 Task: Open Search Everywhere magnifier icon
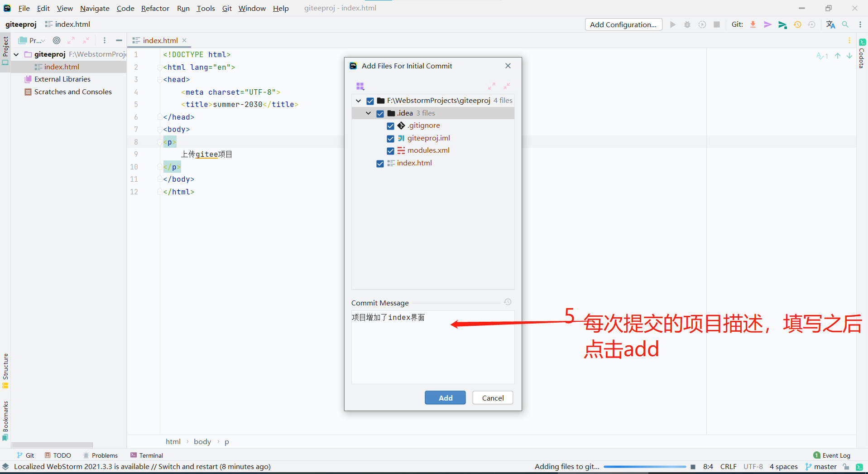(x=845, y=24)
